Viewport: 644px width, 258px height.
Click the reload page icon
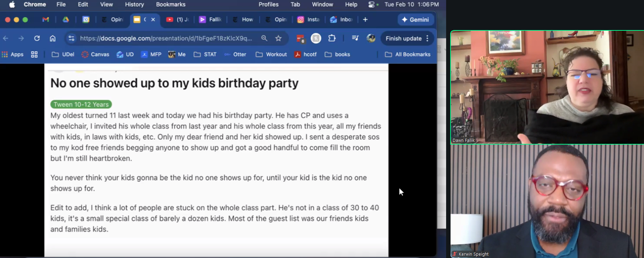coord(37,38)
